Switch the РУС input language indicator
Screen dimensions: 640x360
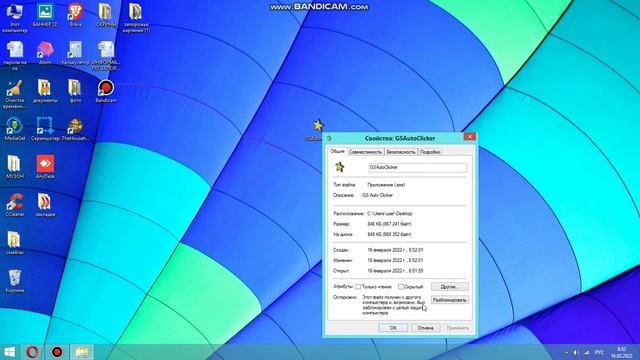coord(599,352)
